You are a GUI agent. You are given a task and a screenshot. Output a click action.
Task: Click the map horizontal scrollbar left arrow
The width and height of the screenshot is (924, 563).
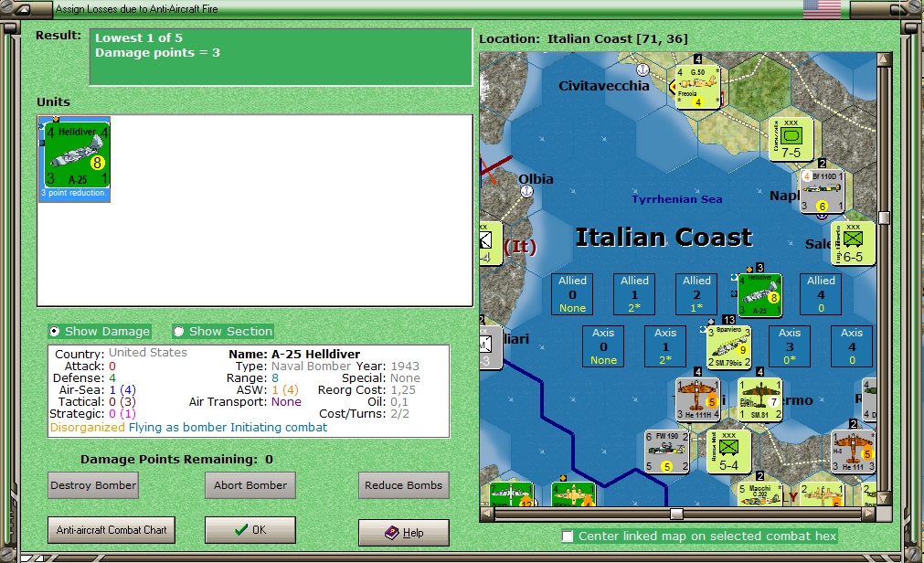[x=487, y=514]
